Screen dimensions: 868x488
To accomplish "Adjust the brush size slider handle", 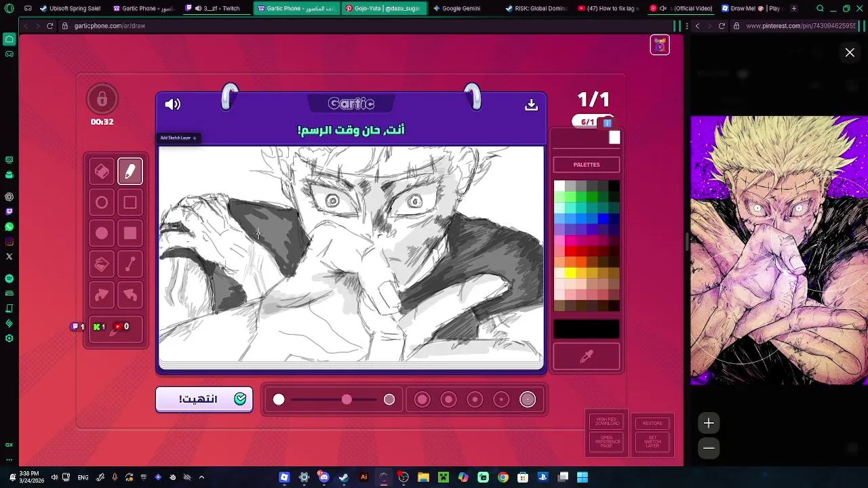I will coord(347,400).
